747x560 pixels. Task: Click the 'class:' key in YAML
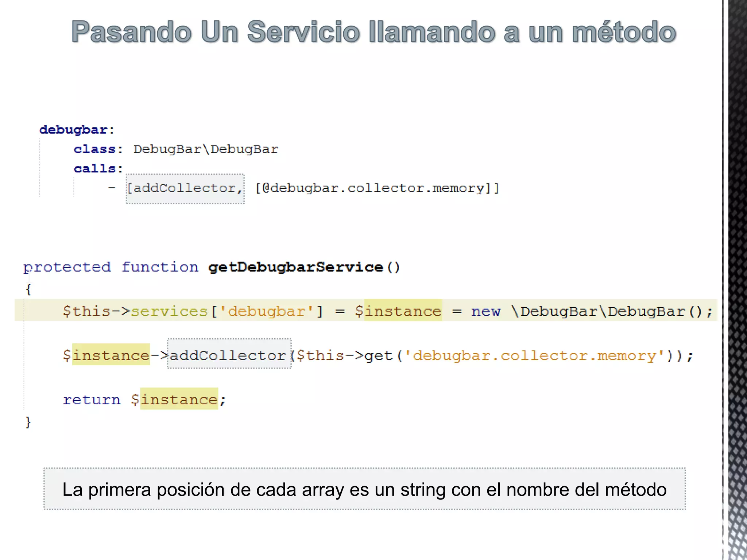[98, 149]
